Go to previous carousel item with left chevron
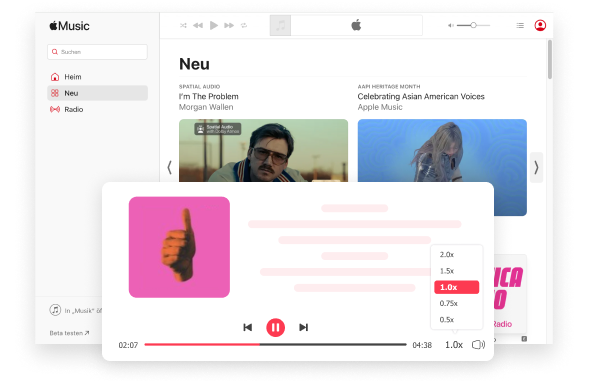595x381 pixels. pos(169,167)
